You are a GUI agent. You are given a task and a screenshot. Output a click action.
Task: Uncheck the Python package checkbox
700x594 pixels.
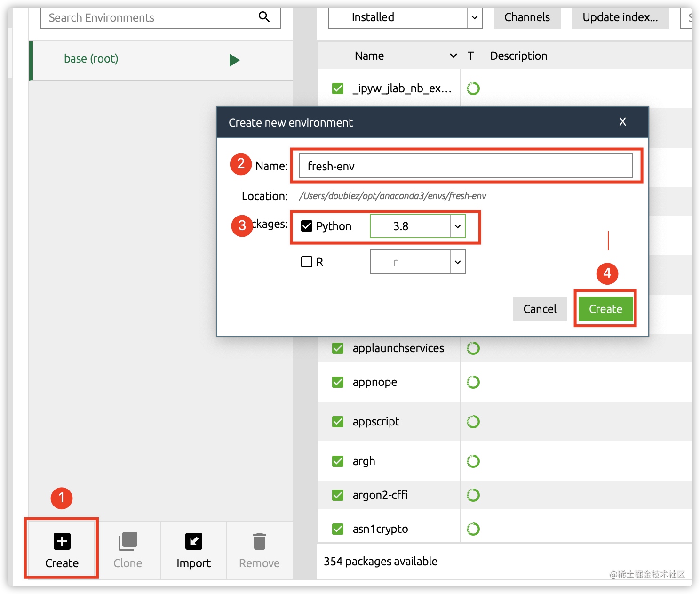pyautogui.click(x=307, y=226)
